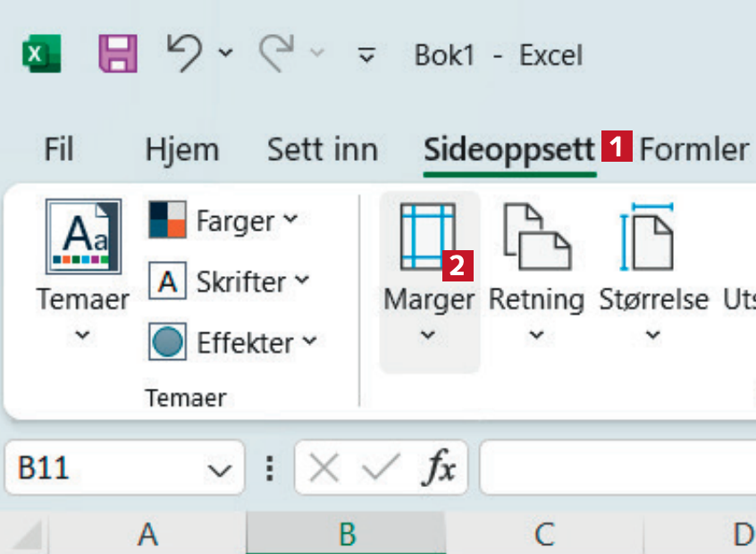
Task: Open the Fil menu tab
Action: 58,149
